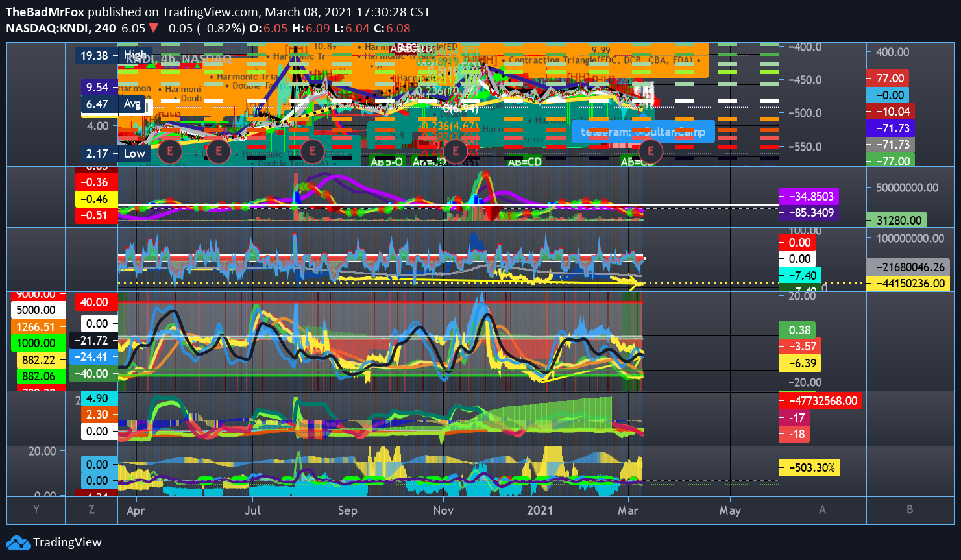Click the Z scale column label
Screen dimensions: 961x560
point(91,510)
